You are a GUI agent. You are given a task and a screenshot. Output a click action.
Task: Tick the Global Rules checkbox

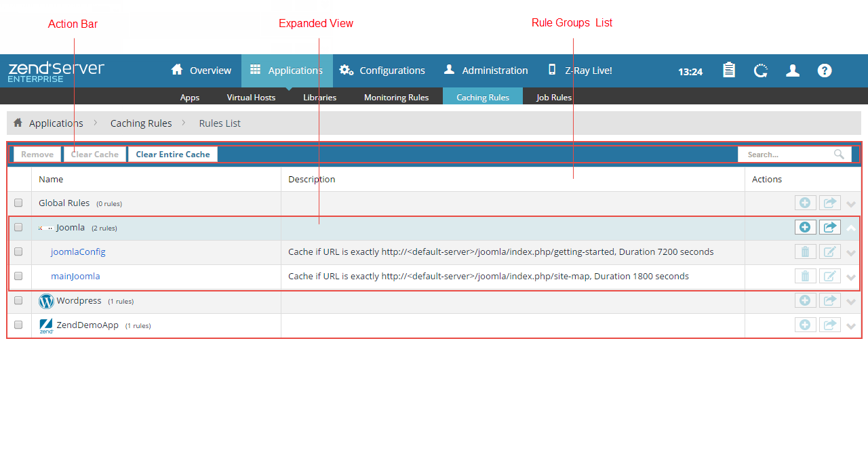tap(18, 203)
